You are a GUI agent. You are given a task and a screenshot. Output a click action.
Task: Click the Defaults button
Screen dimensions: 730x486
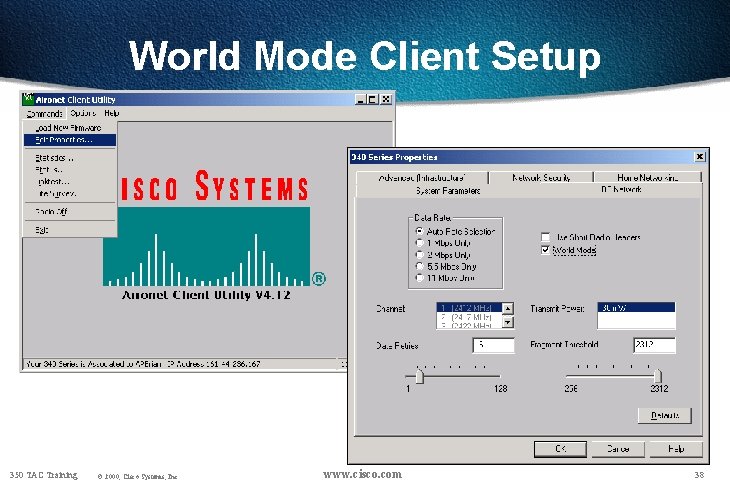tap(665, 415)
